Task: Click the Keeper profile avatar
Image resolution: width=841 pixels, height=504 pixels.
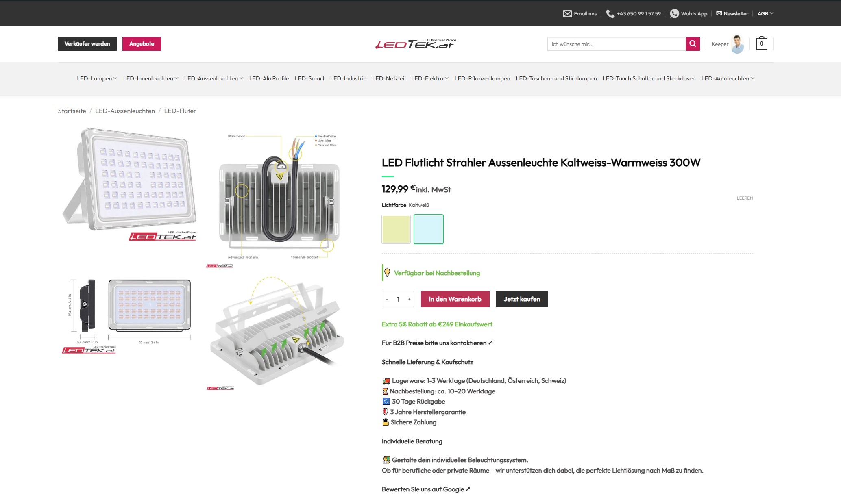Action: pos(737,44)
